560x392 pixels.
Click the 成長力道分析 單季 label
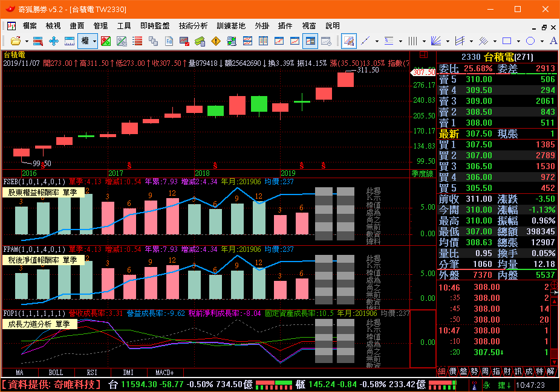[x=39, y=324]
